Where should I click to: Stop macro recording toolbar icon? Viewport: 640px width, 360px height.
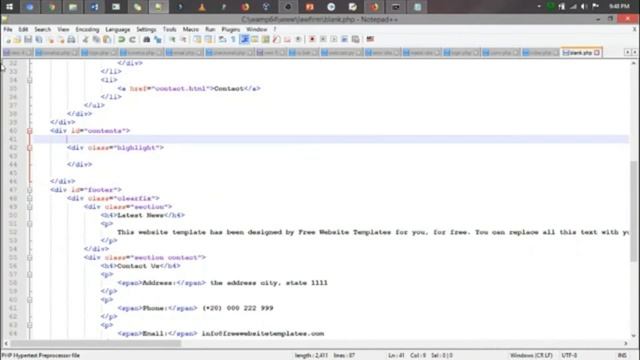pyautogui.click(x=323, y=40)
